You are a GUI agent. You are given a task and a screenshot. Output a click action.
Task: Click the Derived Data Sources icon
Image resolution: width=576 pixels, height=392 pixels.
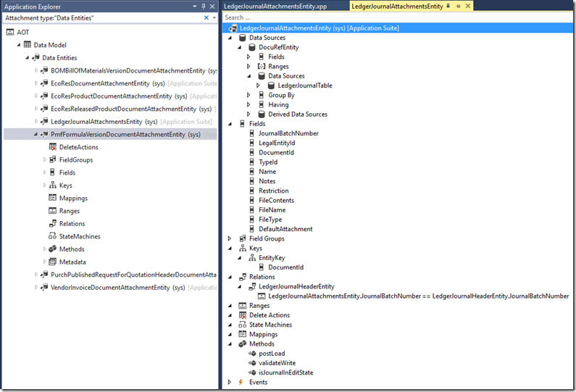[x=262, y=114]
